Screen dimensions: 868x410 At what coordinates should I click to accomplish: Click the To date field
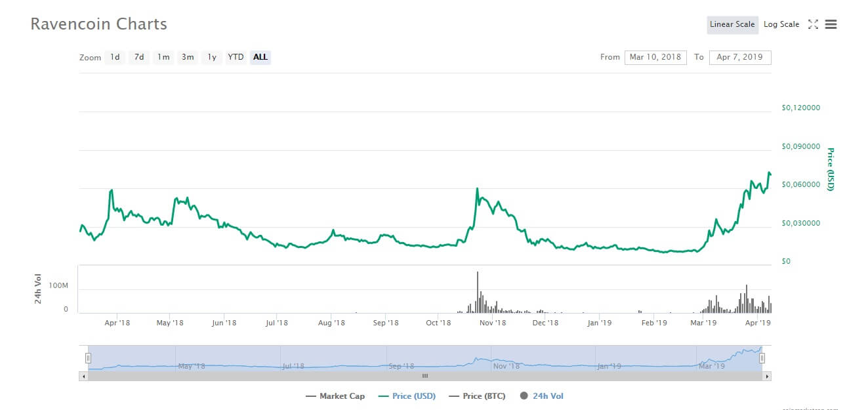click(739, 57)
